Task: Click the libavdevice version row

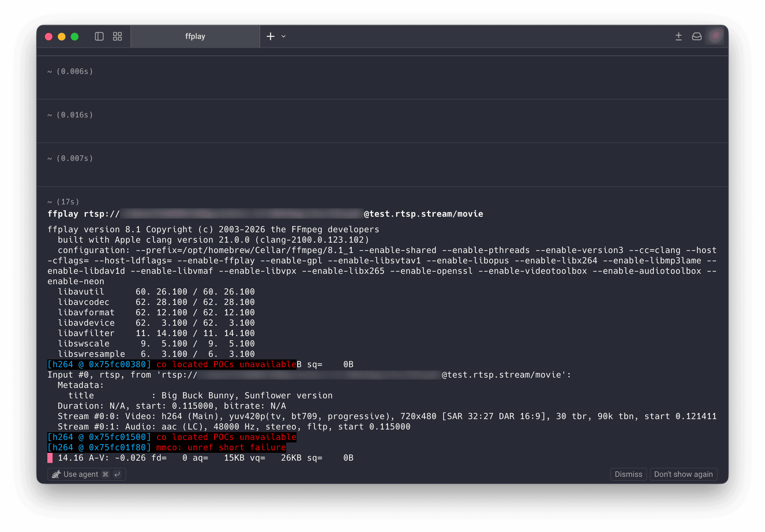Action: click(156, 323)
